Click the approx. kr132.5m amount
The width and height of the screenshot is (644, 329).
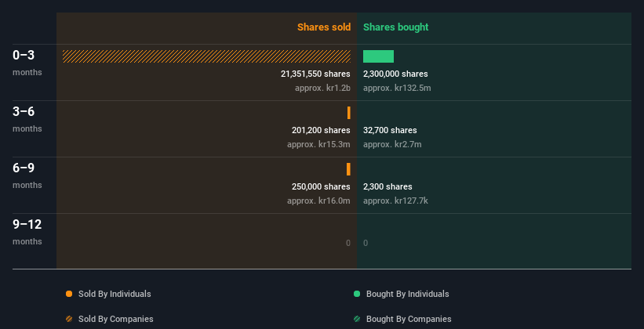397,88
